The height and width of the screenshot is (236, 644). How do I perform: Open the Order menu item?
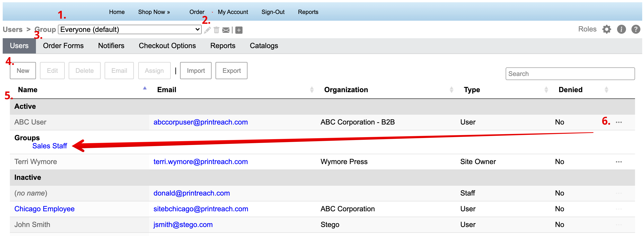click(197, 12)
